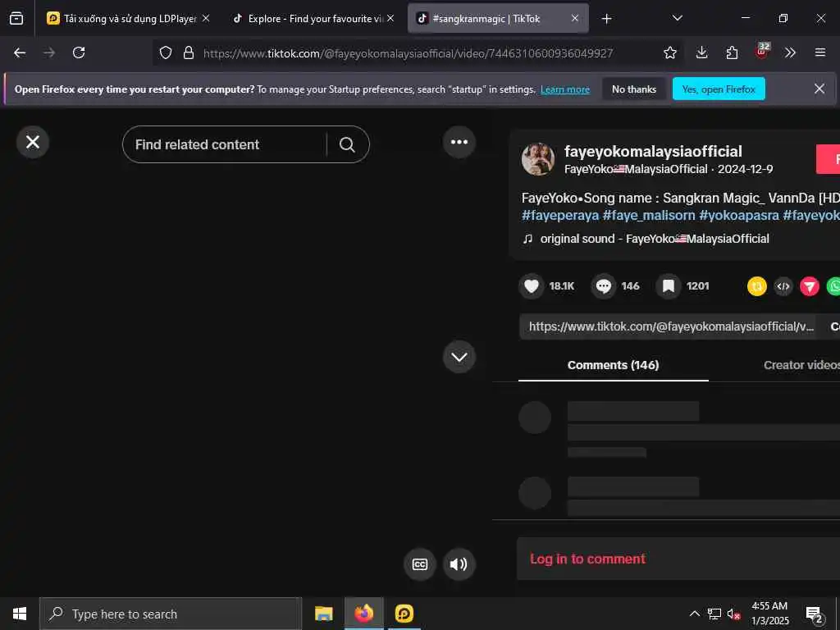Screen dimensions: 840x630
Task: Open fayeyokomalaysiaofficial profile avatar
Action: [x=538, y=159]
